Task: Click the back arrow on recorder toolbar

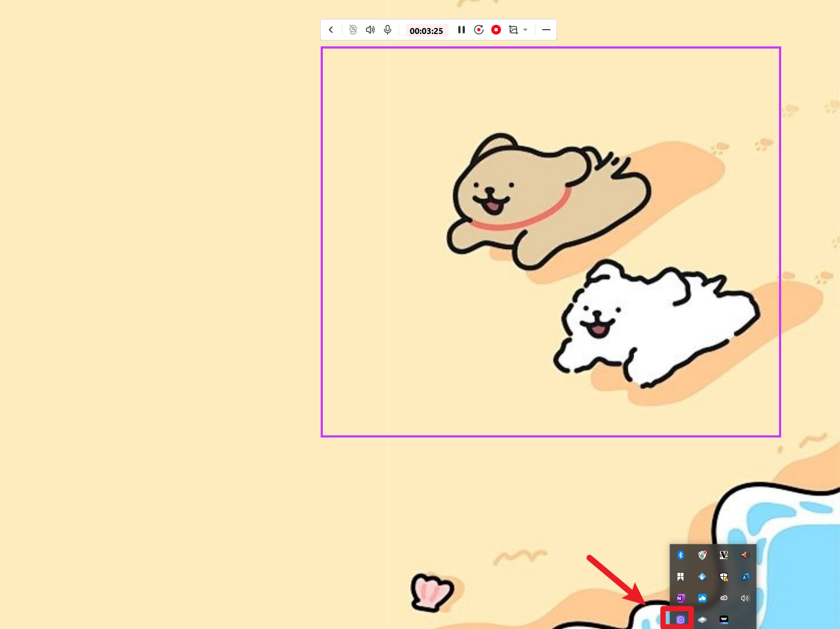Action: pyautogui.click(x=331, y=30)
